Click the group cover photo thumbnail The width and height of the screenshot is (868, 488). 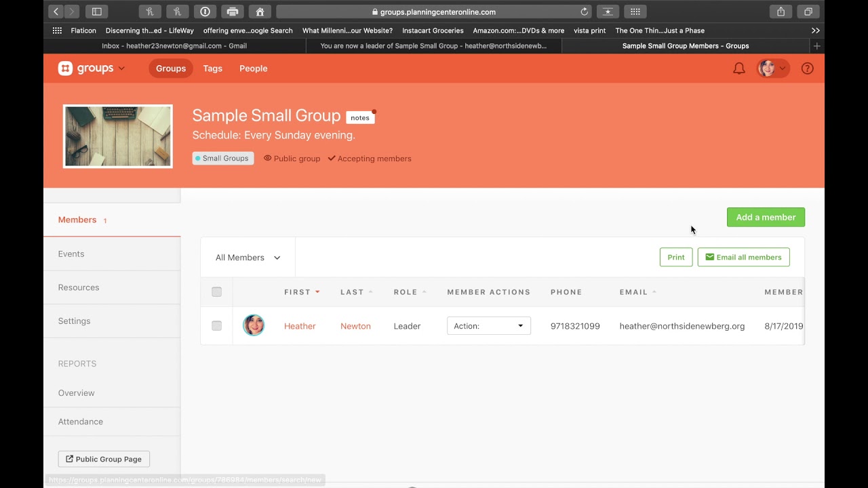pos(118,136)
